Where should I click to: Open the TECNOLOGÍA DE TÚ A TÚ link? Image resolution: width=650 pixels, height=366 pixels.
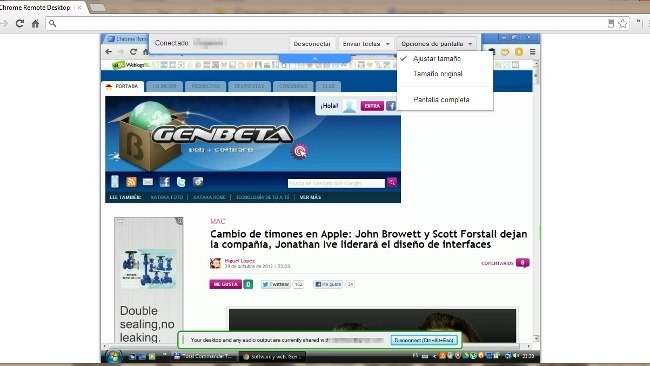coord(262,197)
